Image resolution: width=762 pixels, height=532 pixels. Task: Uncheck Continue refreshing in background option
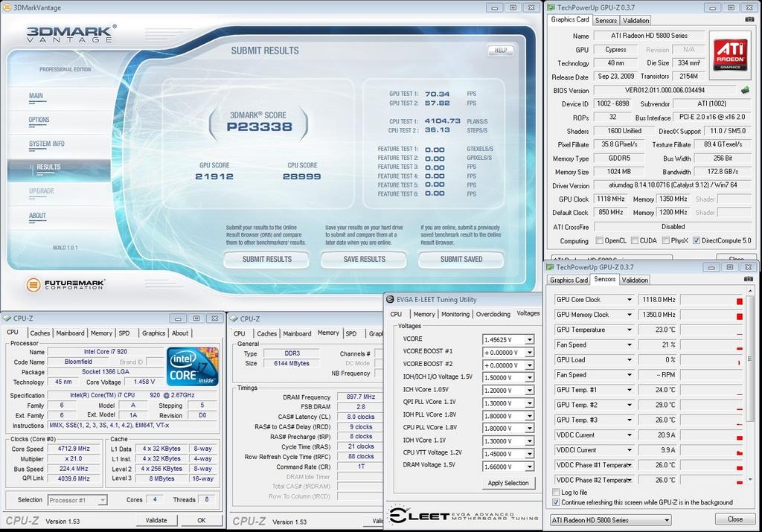[x=557, y=503]
